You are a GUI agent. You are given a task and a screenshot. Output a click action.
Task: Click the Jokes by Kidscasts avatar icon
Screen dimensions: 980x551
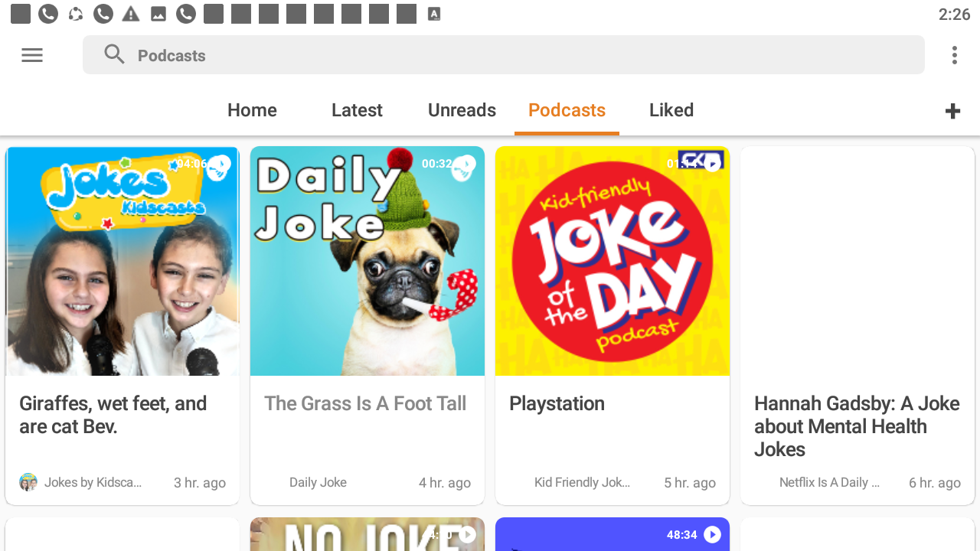click(28, 482)
